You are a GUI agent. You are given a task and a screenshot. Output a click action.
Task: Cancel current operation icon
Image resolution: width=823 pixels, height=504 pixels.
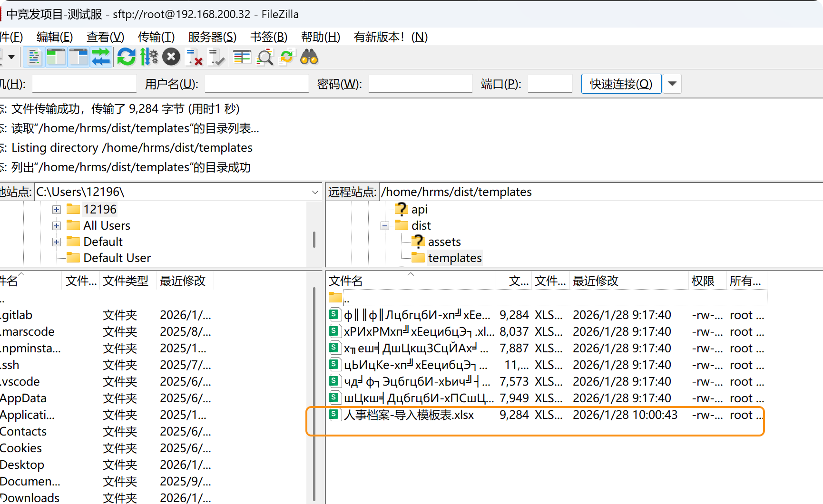(x=171, y=58)
